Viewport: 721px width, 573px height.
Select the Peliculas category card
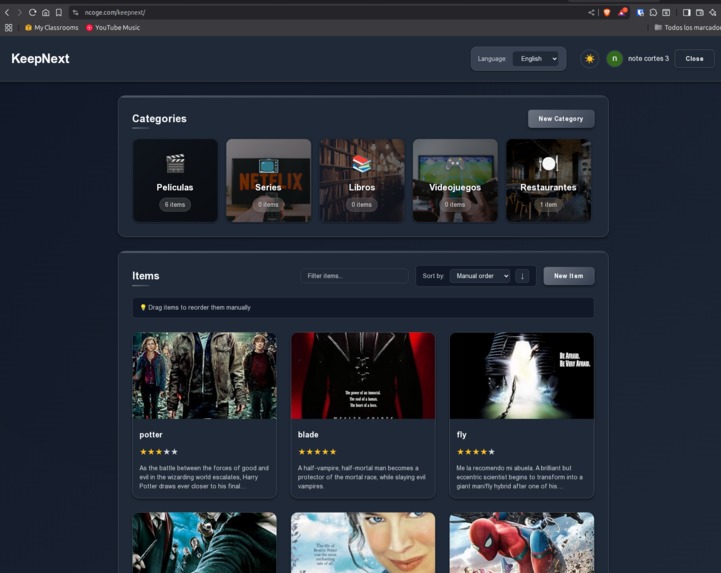point(175,180)
